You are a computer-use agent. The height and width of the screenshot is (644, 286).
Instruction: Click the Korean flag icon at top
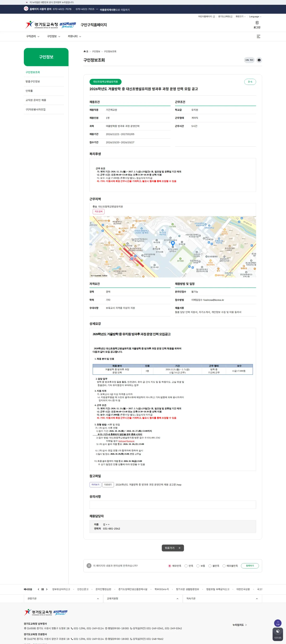(x=26, y=2)
